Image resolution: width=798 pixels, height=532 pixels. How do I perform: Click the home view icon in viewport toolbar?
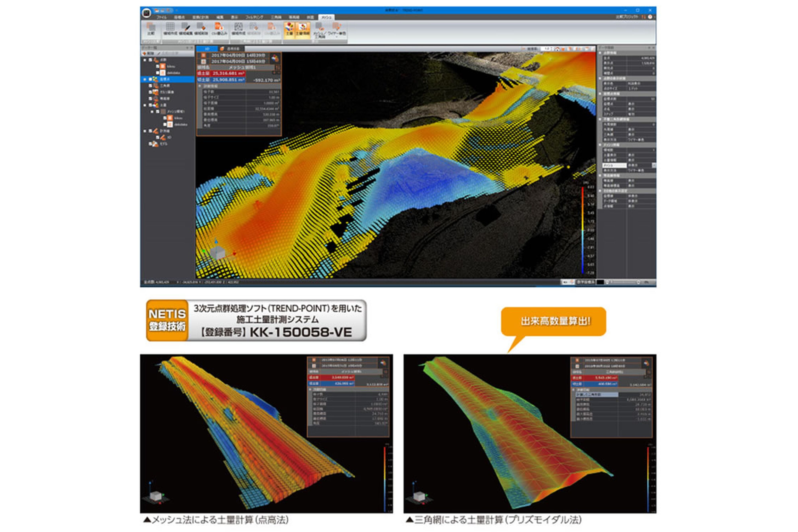click(x=557, y=49)
